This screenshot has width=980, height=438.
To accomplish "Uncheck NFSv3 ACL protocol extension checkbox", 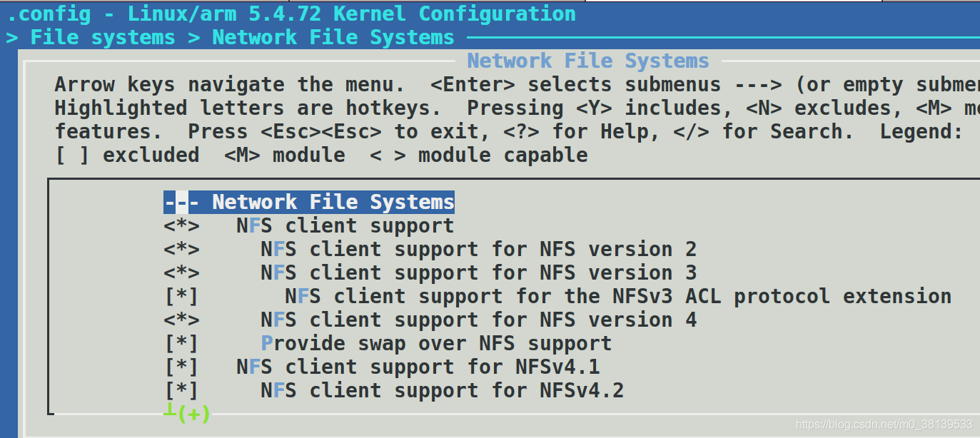I will click(181, 297).
